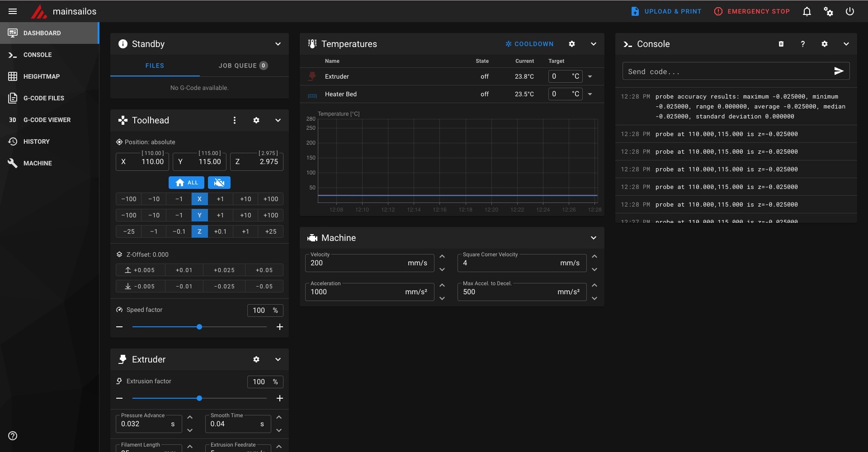Click Upload & Print button
This screenshot has width=868, height=452.
(x=666, y=11)
